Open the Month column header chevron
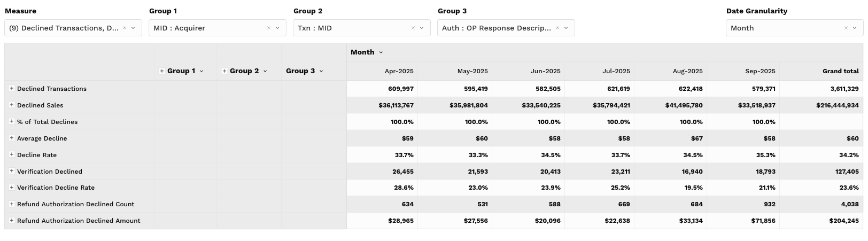 381,52
